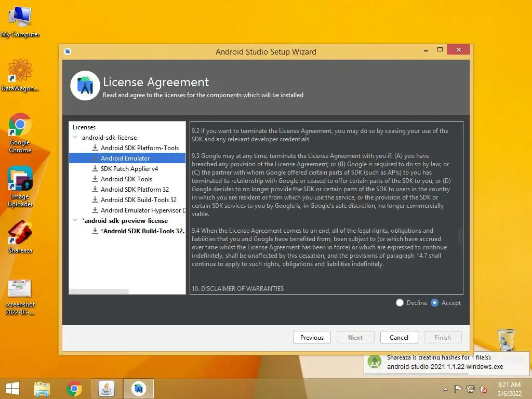Select Android SDK Platform-Tools license item
The image size is (532, 399).
point(139,148)
